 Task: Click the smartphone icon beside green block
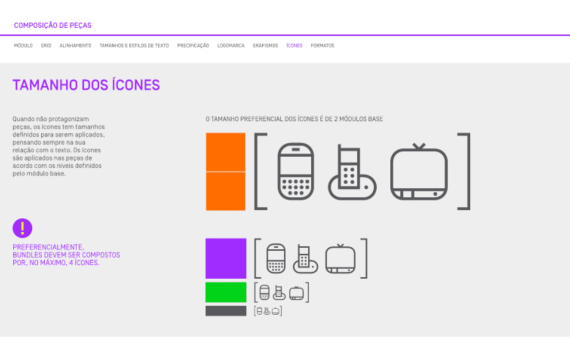265,292
